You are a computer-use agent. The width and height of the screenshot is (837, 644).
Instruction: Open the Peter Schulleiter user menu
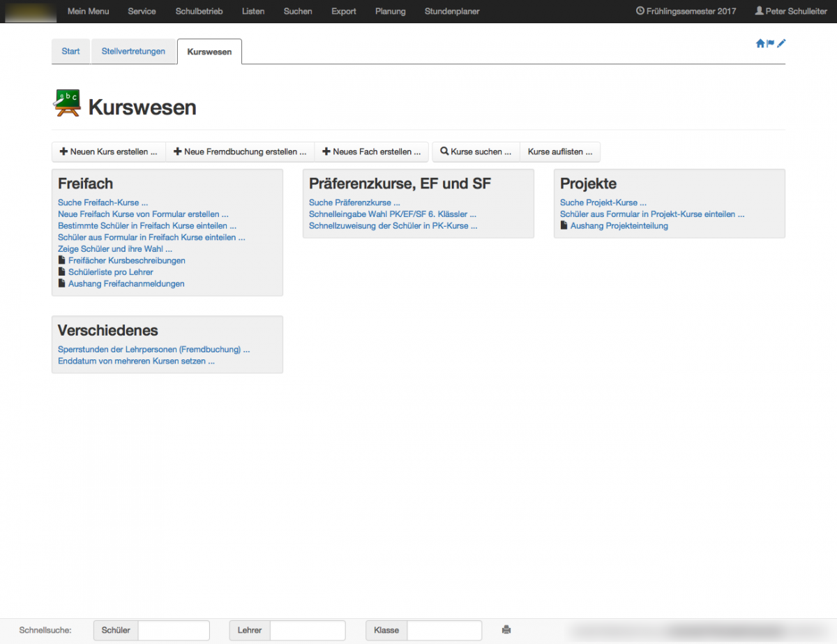coord(791,11)
